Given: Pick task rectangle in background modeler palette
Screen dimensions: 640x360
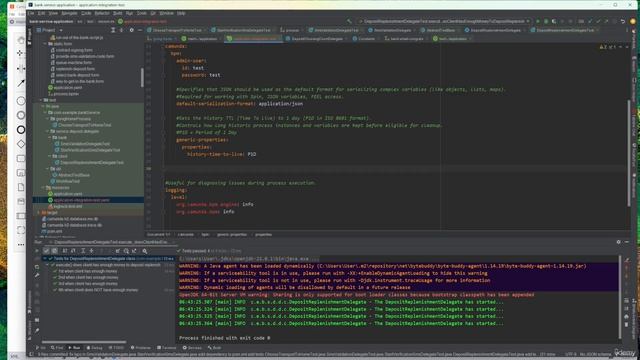Looking at the screenshot, I should (21, 158).
